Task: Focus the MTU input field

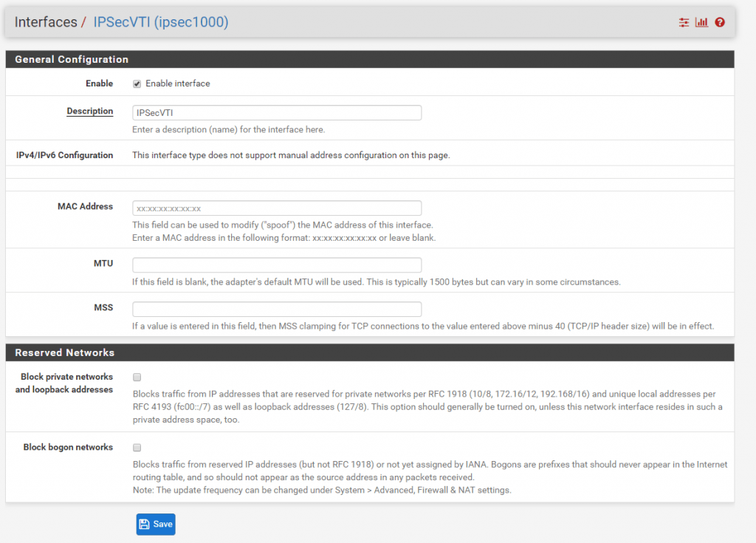Action: 277,265
